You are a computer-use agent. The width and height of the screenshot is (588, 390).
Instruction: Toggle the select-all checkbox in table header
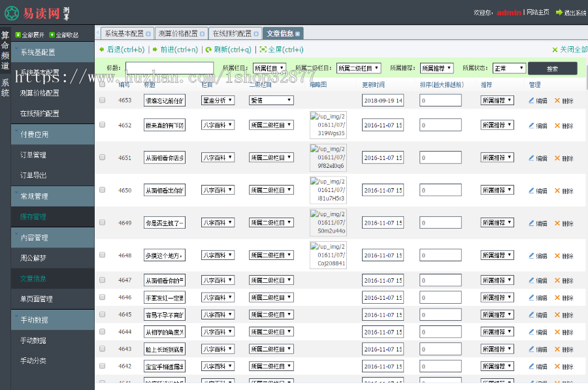[x=102, y=84]
